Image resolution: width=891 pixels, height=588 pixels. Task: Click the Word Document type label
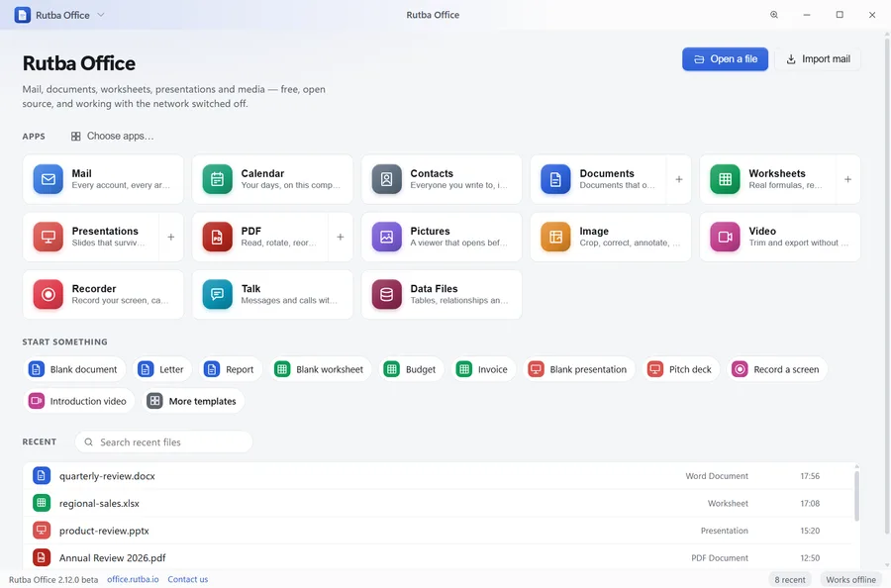click(x=717, y=476)
